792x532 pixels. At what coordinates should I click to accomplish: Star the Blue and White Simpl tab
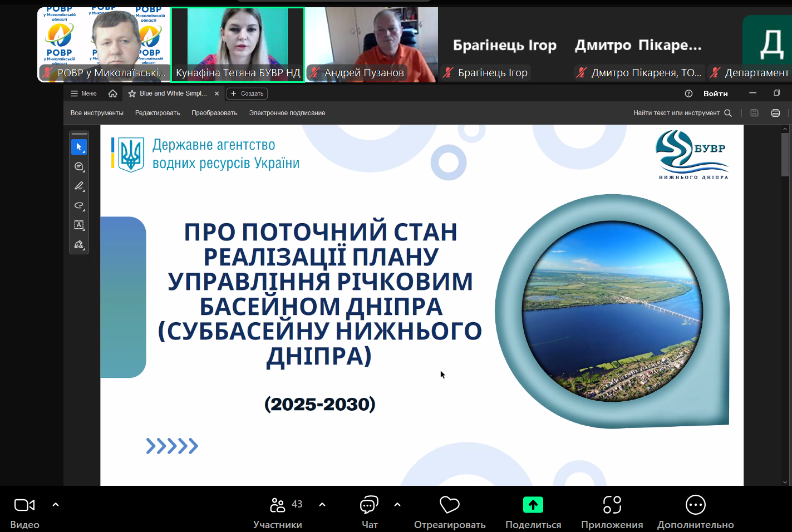pos(132,93)
